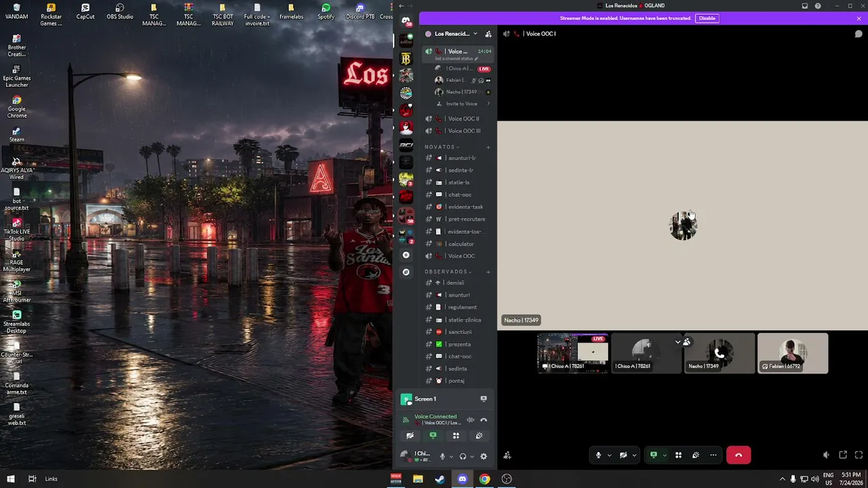The height and width of the screenshot is (488, 868).
Task: Open Spotify desktop shortcut
Action: [x=326, y=12]
